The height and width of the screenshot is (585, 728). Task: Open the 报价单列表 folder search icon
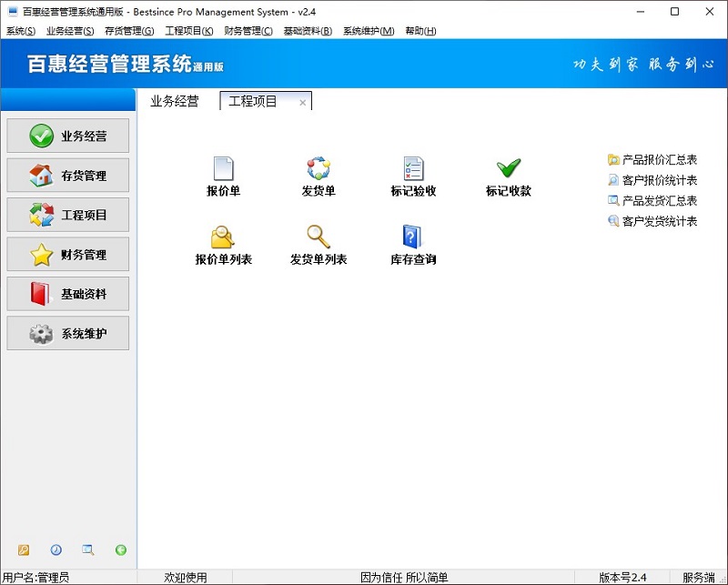pos(223,237)
